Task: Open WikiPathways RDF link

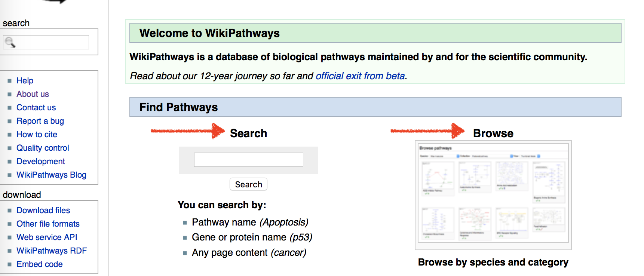Action: point(52,251)
